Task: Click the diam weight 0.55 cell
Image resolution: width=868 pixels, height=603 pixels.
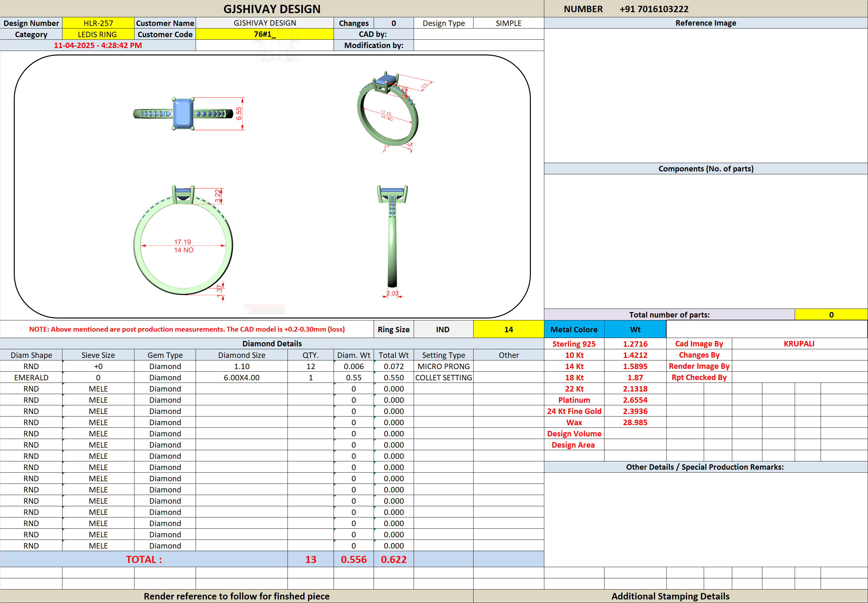Action: 354,377
